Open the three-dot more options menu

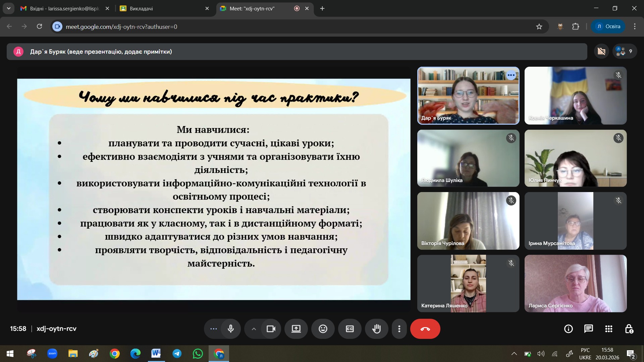[399, 329]
